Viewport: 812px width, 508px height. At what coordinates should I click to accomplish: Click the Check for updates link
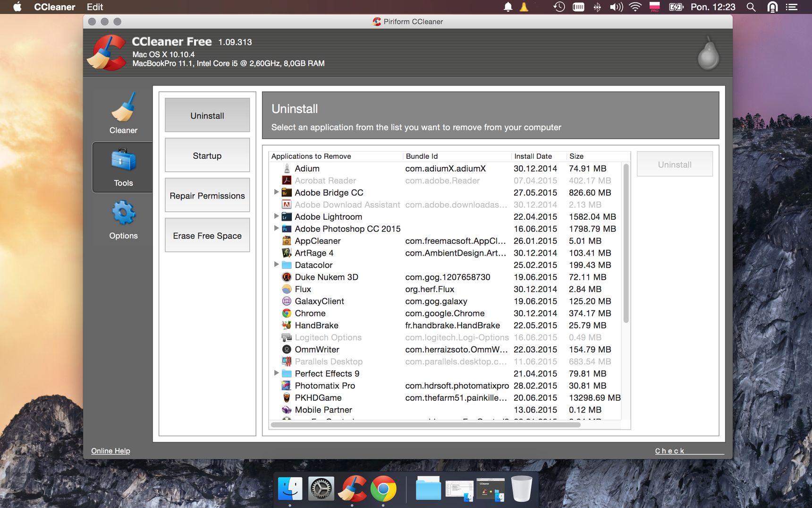coord(689,451)
